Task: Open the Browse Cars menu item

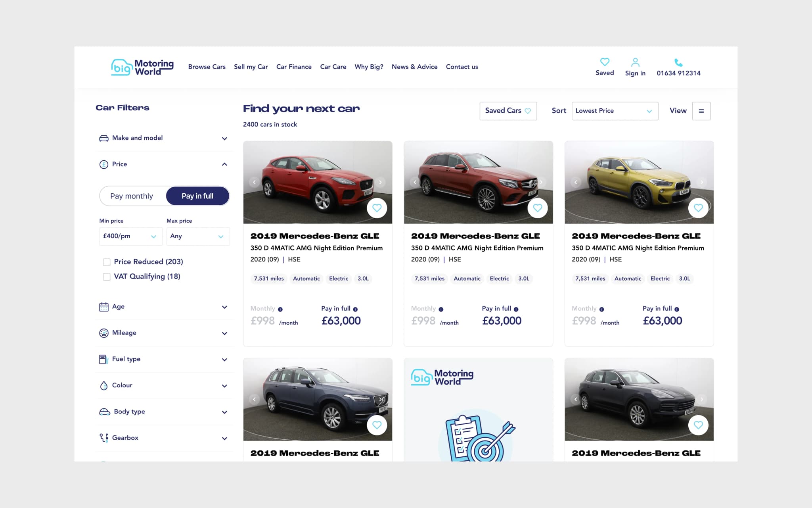Action: (x=207, y=67)
